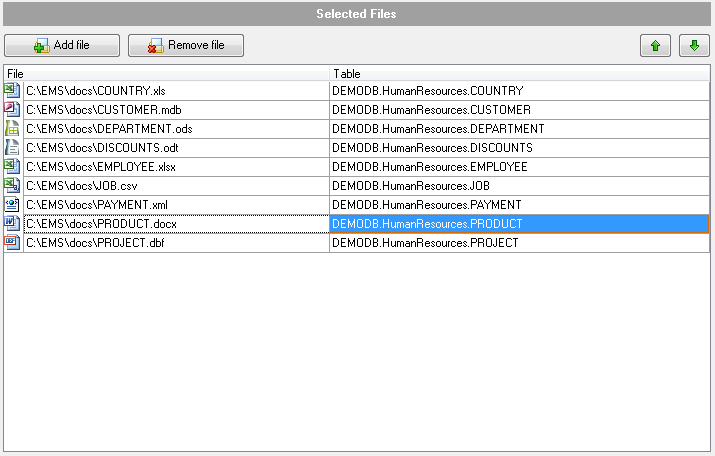
Task: Click the Word icon beside PRODUCT.docx
Action: [12, 223]
